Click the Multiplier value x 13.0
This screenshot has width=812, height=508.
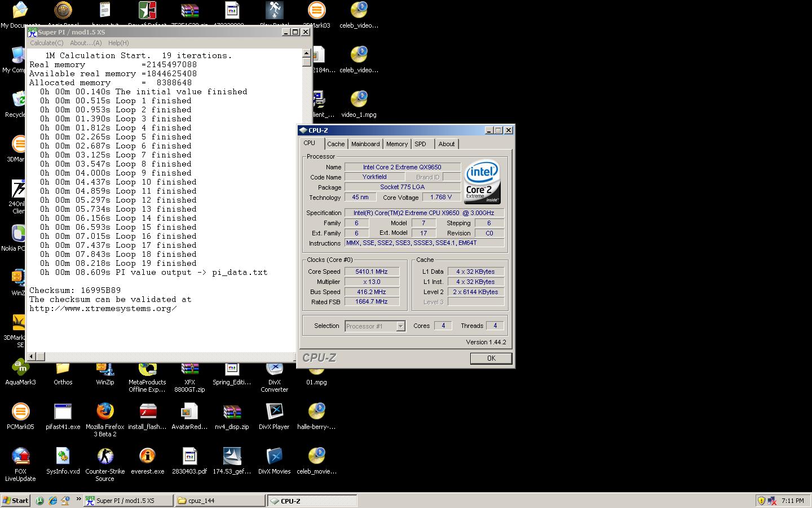(x=372, y=282)
